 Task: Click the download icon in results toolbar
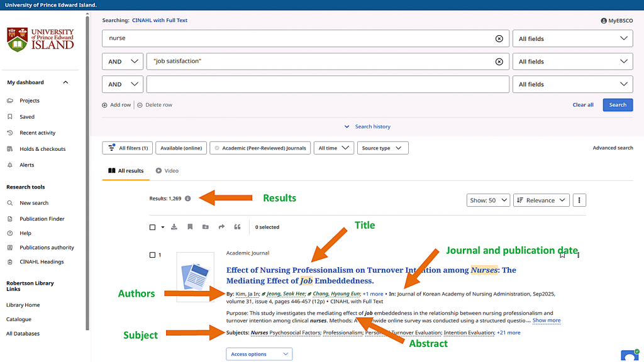174,227
